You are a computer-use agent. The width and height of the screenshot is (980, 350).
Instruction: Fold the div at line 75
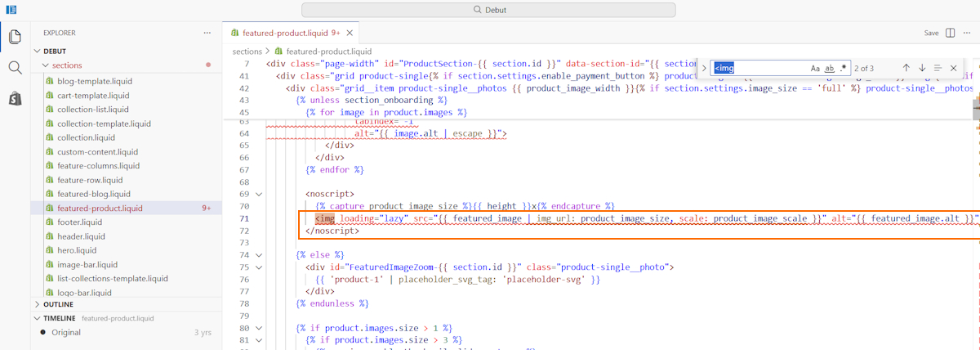click(260, 267)
